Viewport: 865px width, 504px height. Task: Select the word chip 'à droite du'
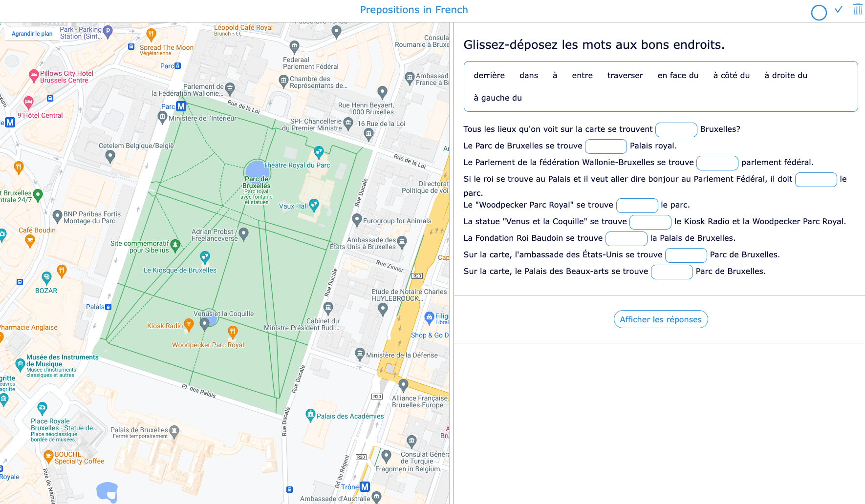[786, 75]
